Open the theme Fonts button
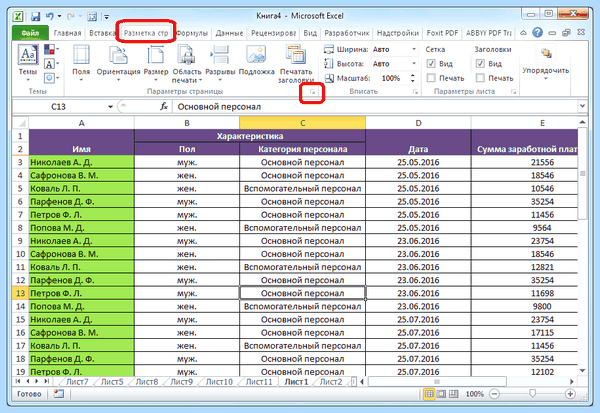 tap(51, 64)
